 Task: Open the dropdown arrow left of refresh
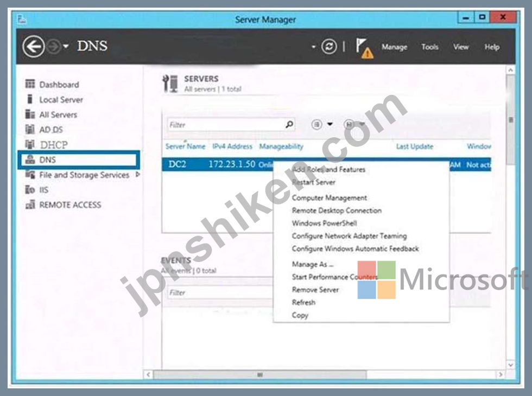coord(314,47)
